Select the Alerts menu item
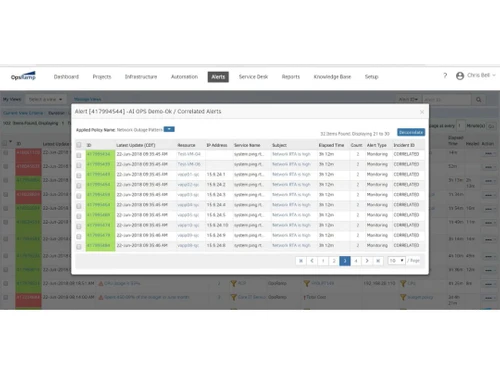 click(x=218, y=77)
